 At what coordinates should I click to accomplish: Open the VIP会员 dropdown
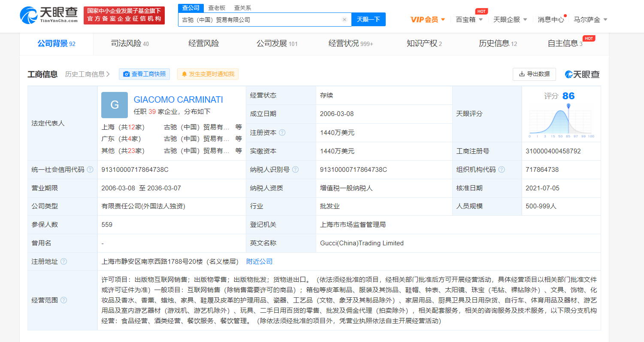click(x=427, y=19)
